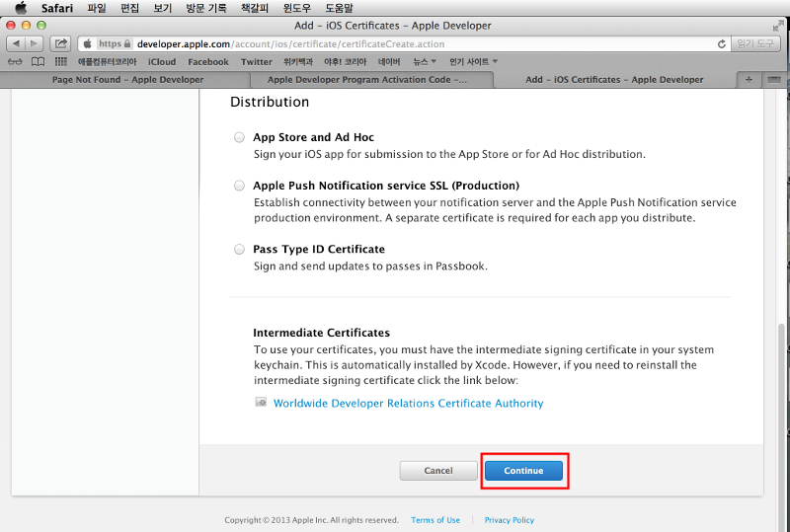
Task: Open the 책갈피 menu
Action: point(255,8)
